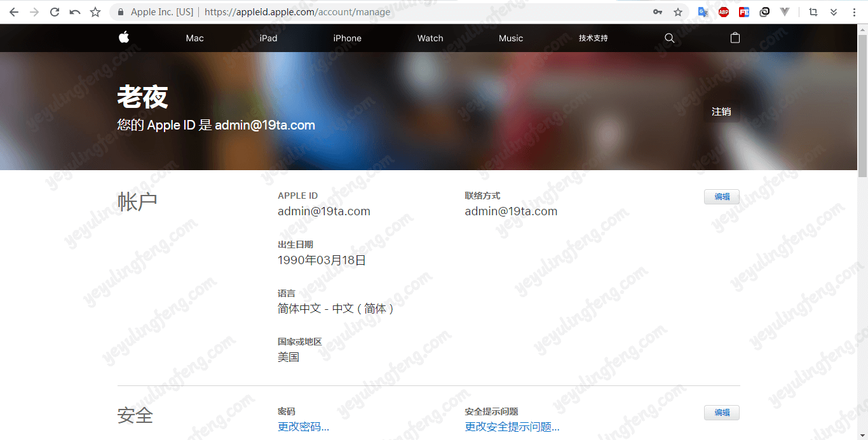The image size is (868, 440).
Task: Click the banner text 您的 Apple ID 是
Action: (x=165, y=125)
